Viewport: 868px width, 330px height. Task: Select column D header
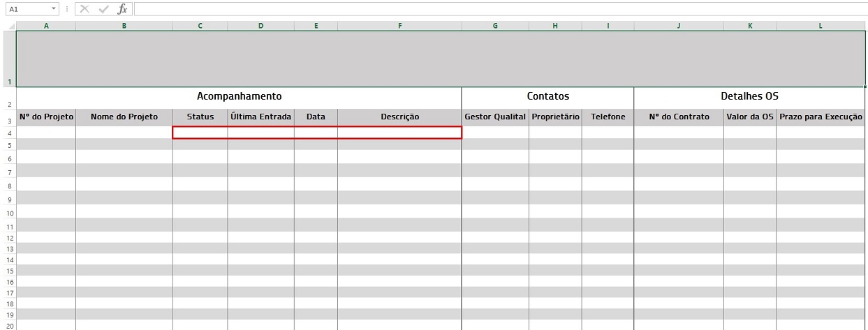[260, 26]
